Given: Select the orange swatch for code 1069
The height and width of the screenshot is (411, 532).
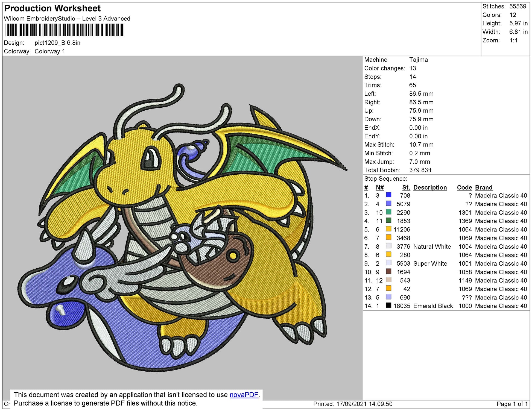Looking at the screenshot, I should [389, 238].
